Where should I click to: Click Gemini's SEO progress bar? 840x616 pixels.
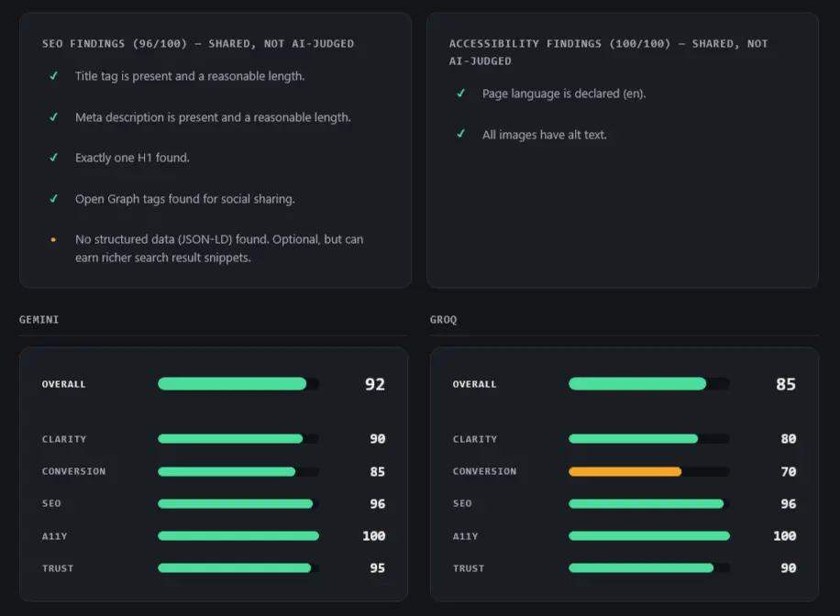(238, 503)
